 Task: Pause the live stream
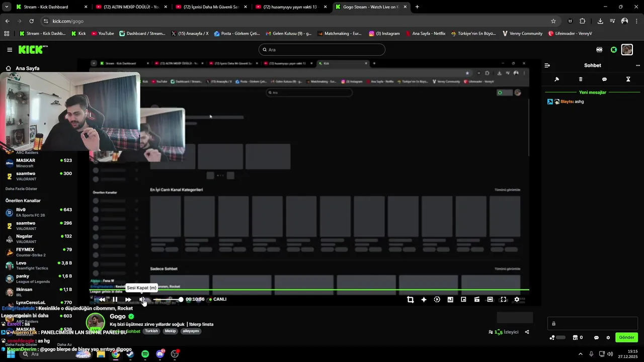[115, 300]
